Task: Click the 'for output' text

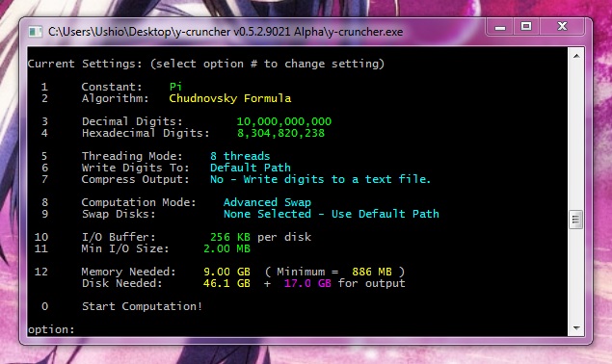Action: click(x=372, y=283)
